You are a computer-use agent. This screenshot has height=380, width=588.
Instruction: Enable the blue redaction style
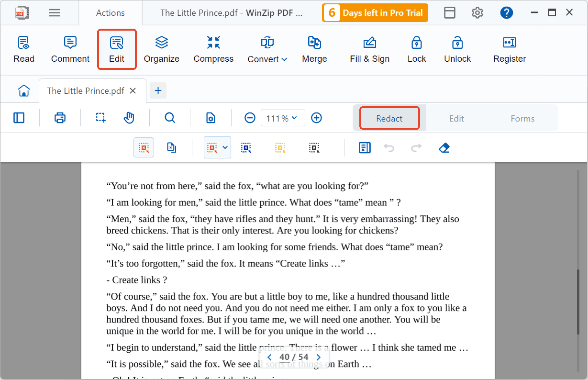tap(246, 147)
